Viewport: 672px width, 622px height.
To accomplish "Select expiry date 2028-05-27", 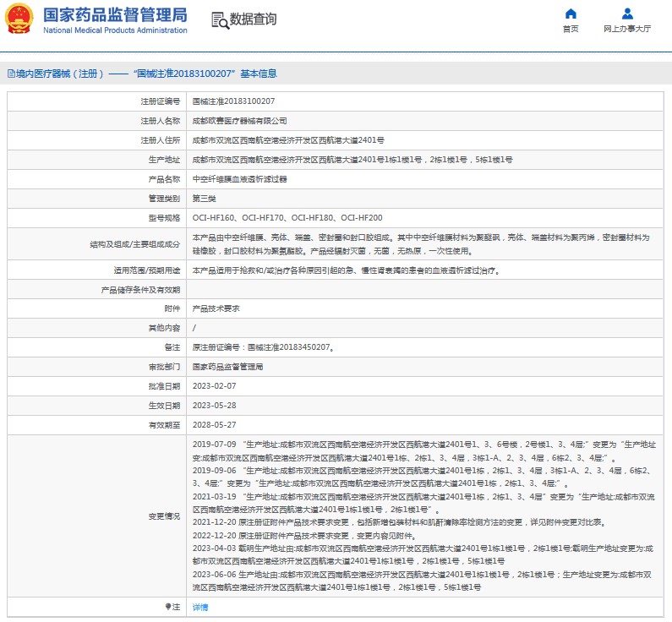I will tap(215, 425).
